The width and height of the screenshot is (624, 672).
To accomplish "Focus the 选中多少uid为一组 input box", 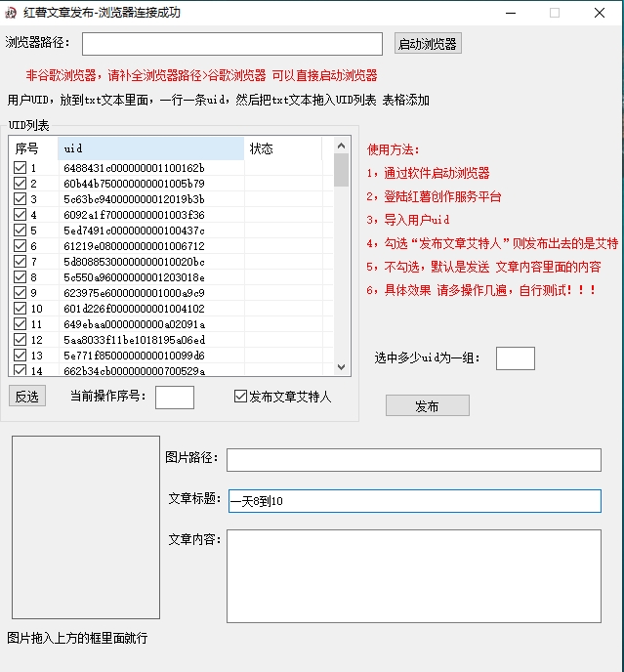I will (x=516, y=358).
